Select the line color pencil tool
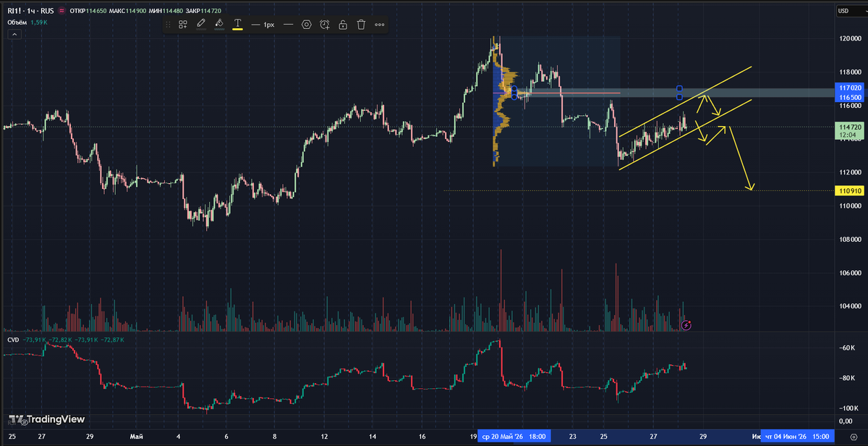Viewport: 868px width, 446px height. (201, 24)
